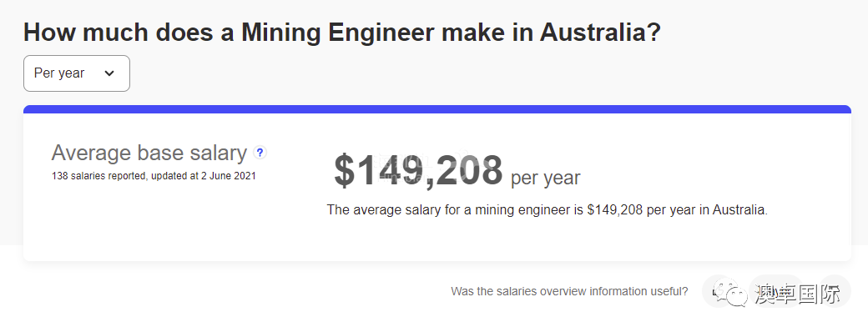Click the salaries overview useful question text

(569, 291)
